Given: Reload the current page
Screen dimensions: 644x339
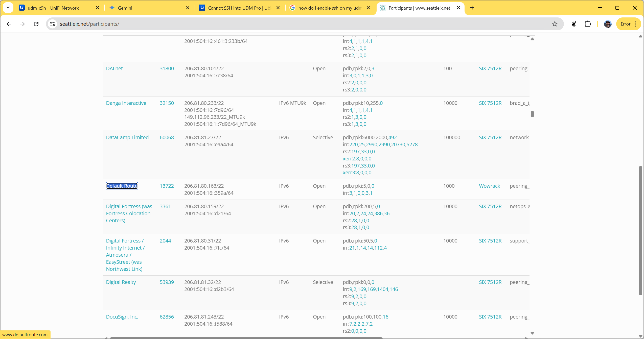Looking at the screenshot, I should point(36,24).
